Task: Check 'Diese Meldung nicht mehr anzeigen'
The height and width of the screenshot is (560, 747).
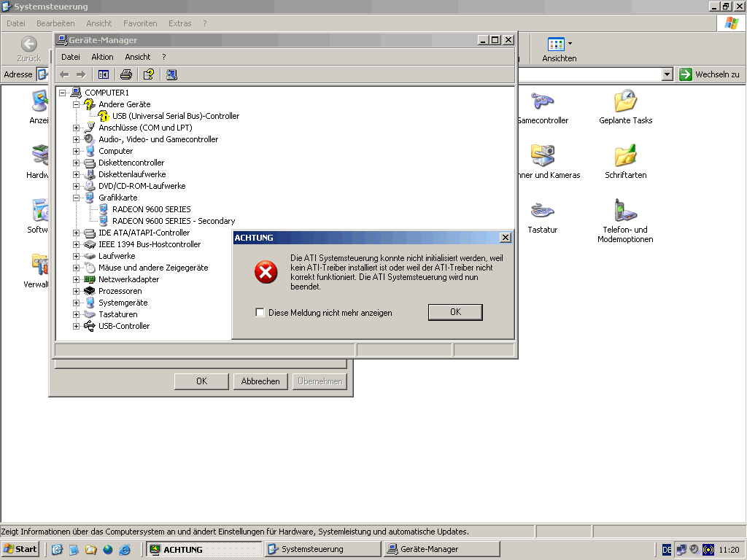Action: [260, 312]
